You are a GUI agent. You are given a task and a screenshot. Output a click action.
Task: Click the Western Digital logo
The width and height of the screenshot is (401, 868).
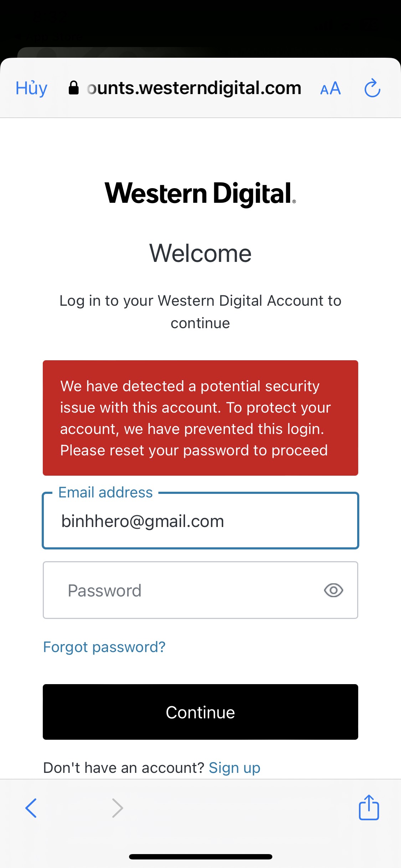pos(200,193)
